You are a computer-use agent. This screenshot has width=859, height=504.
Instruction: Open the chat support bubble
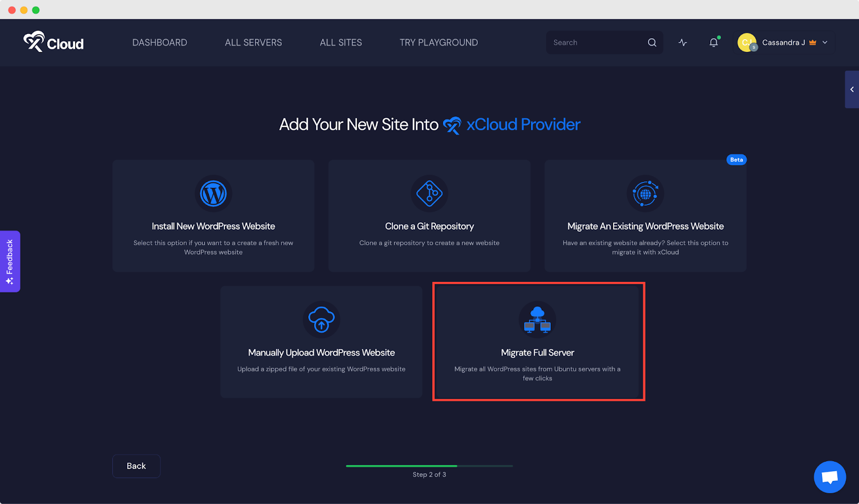[829, 477]
